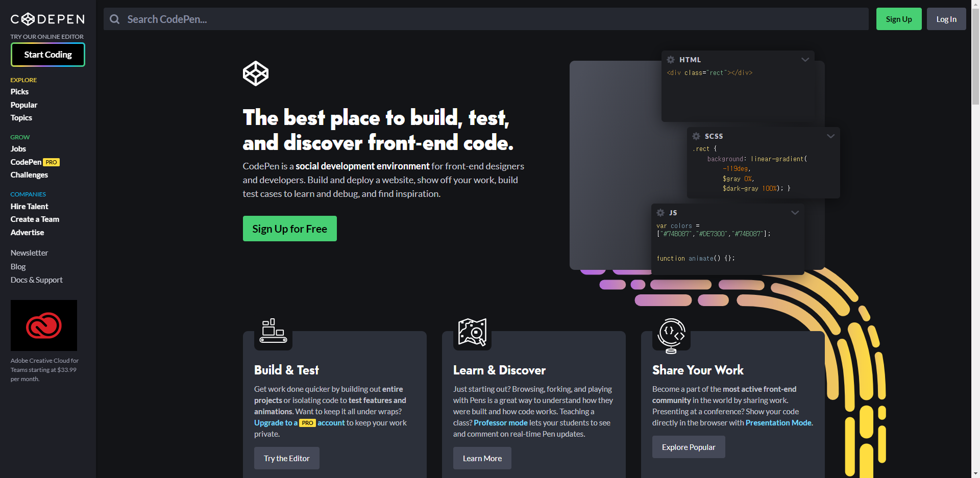The height and width of the screenshot is (478, 980).
Task: Expand the JS panel chevron
Action: point(795,213)
